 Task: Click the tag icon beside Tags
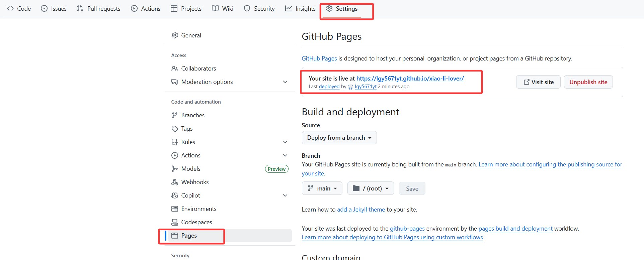[175, 129]
